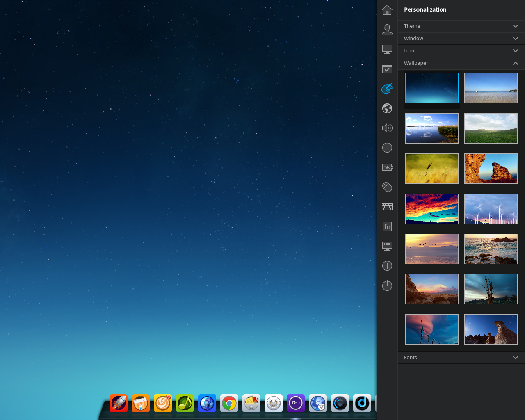Open the date and time clock icon

click(x=387, y=148)
